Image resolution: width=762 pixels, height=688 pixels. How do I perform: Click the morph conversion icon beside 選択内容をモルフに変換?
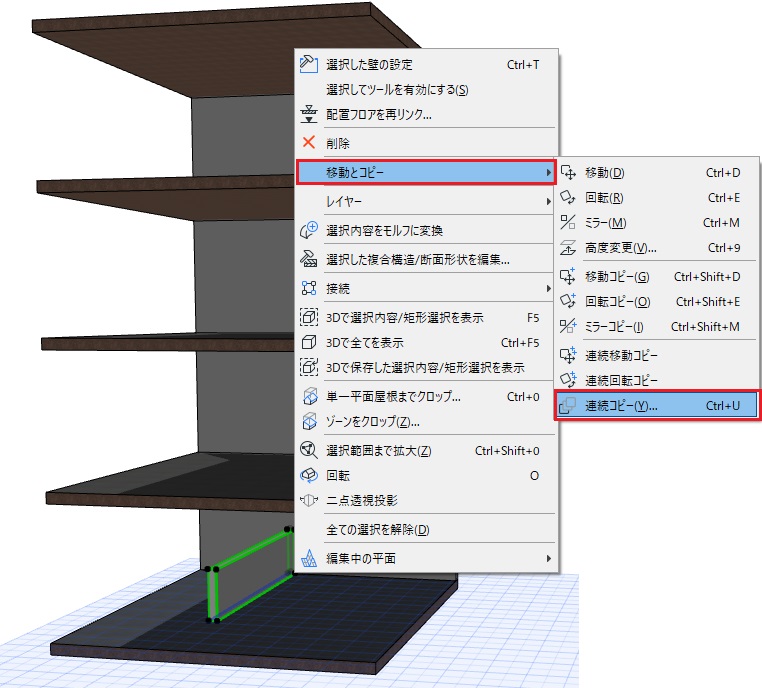(309, 230)
